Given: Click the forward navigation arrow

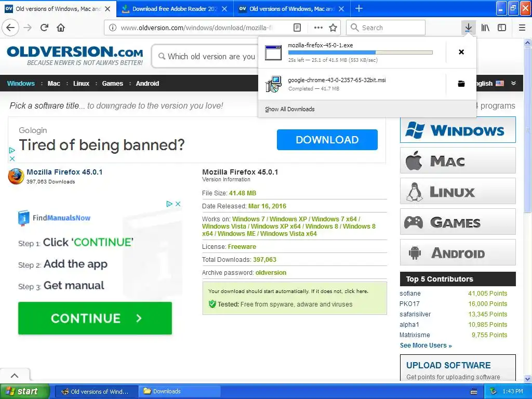Looking at the screenshot, I should [28, 28].
